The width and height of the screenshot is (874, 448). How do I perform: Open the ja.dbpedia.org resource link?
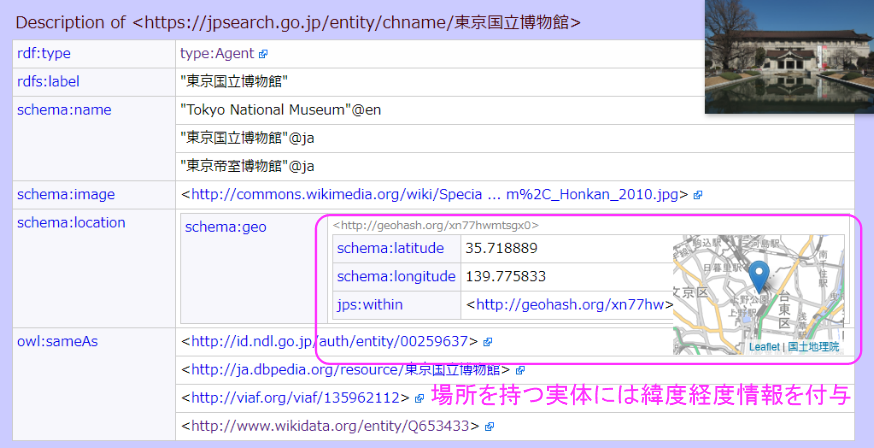pos(346,369)
